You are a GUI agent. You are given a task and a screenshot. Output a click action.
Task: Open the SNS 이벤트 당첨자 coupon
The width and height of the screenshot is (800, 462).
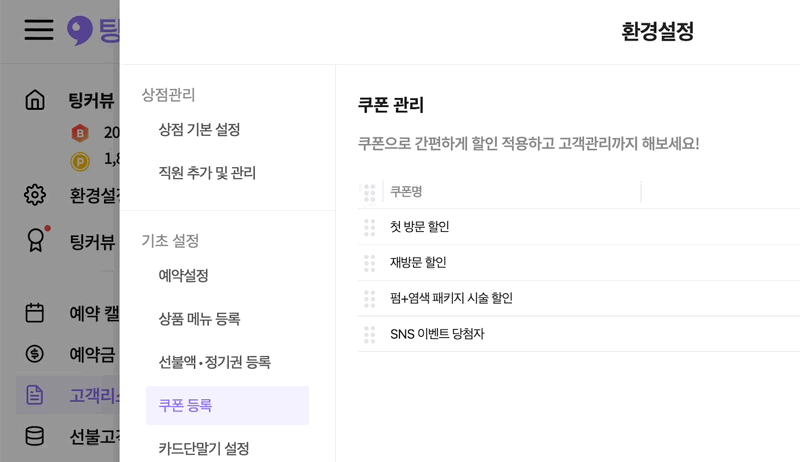point(437,334)
